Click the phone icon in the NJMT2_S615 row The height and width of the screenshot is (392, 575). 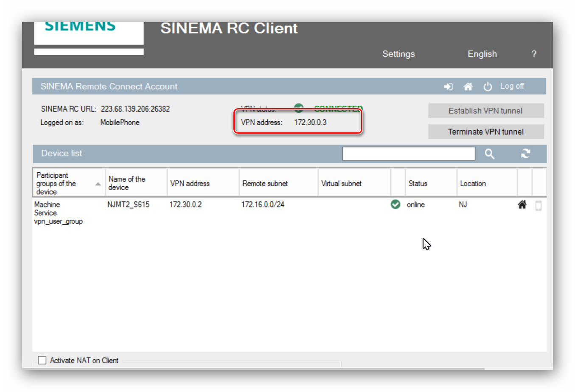tap(539, 206)
